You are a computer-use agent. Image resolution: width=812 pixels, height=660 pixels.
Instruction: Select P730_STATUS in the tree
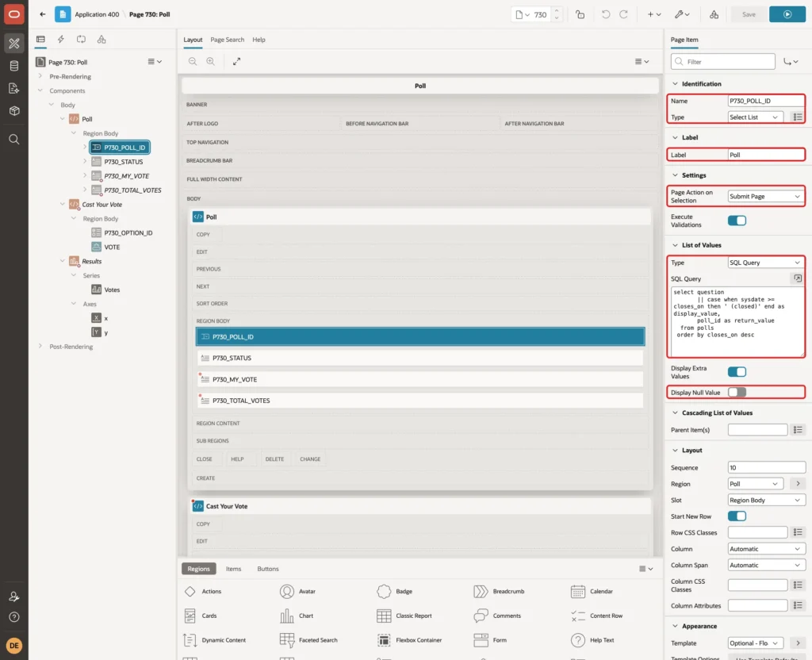coord(123,162)
